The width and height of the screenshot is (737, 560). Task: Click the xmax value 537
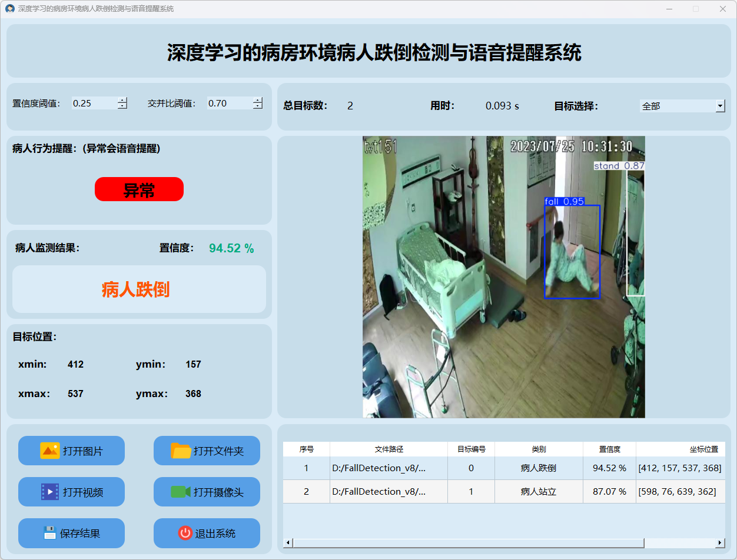coord(75,394)
